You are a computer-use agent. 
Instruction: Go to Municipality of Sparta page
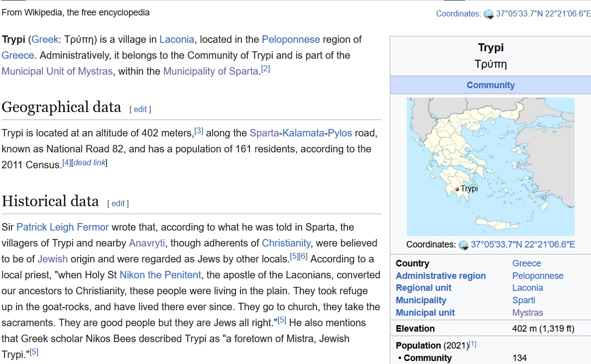(x=211, y=71)
